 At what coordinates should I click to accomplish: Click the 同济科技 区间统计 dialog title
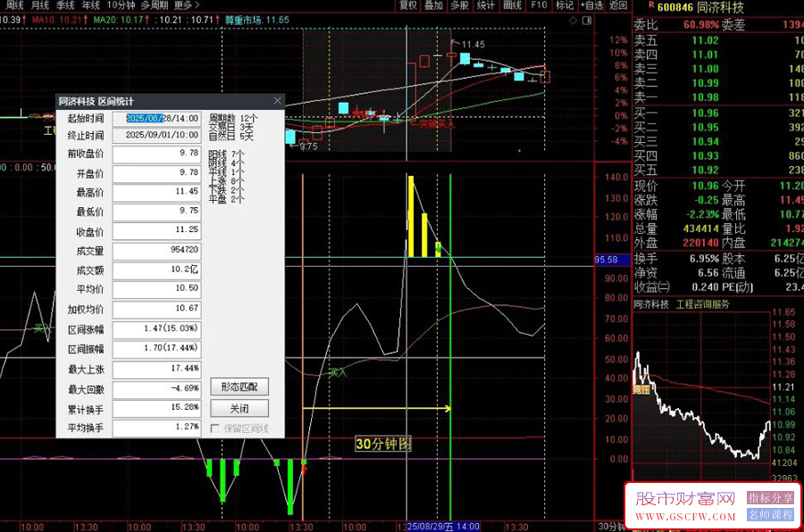click(x=96, y=101)
